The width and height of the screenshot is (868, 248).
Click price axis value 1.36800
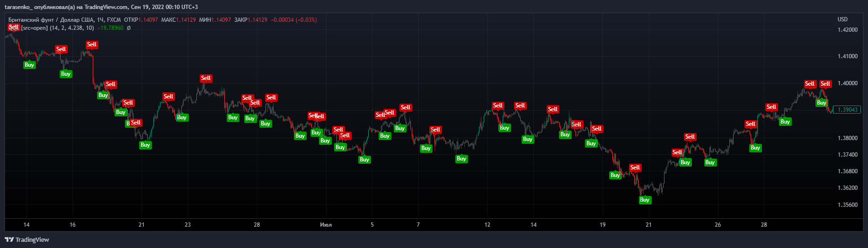pos(847,171)
